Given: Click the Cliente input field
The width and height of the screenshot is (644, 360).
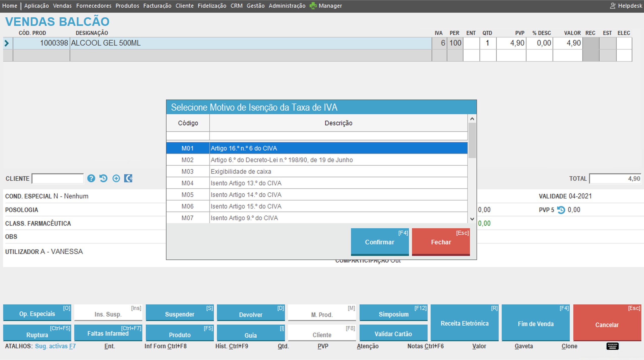Looking at the screenshot, I should (58, 178).
